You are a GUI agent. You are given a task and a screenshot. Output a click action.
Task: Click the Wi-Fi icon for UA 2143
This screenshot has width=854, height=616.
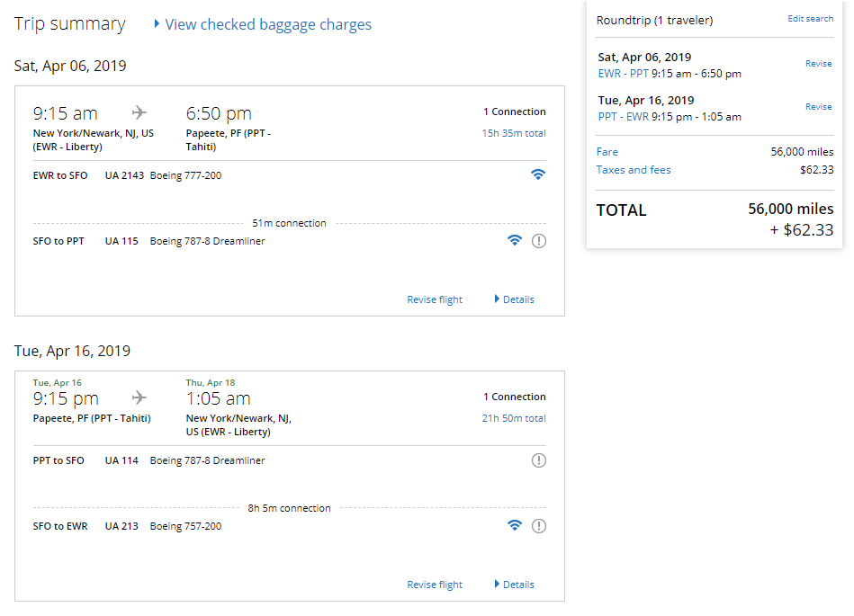(537, 174)
